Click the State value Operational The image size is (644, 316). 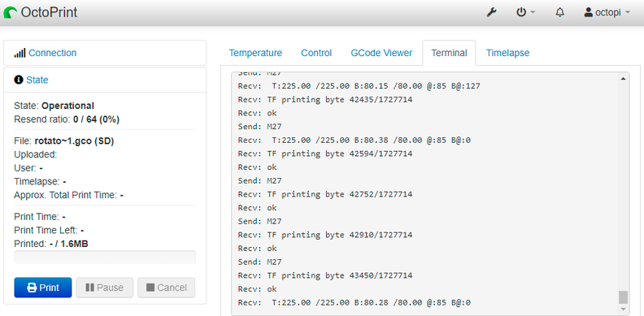[x=67, y=106]
